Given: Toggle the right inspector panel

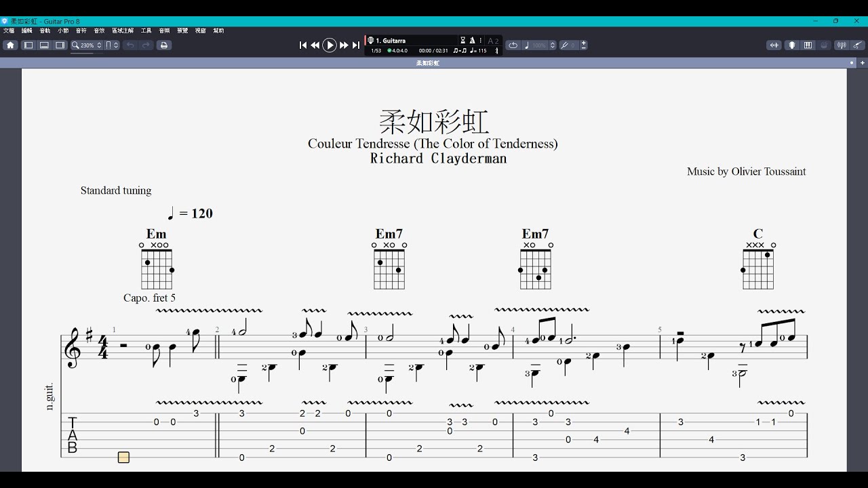Looking at the screenshot, I should pos(60,45).
